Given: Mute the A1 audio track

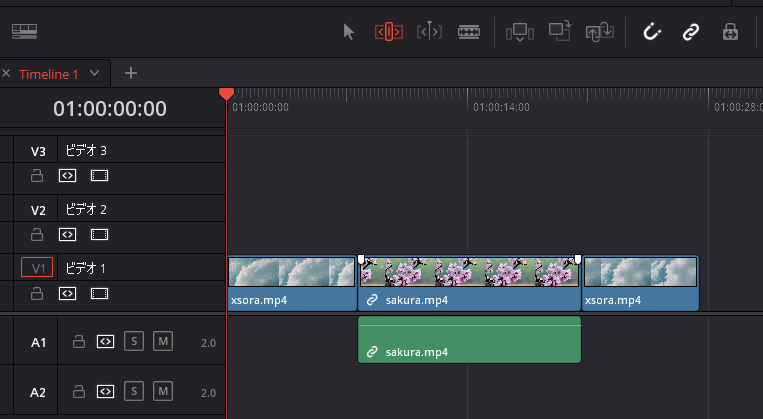Looking at the screenshot, I should click(x=163, y=341).
